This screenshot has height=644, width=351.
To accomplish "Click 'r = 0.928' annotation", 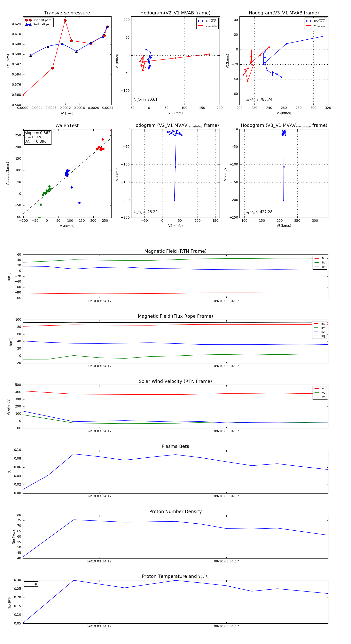I will click(34, 137).
